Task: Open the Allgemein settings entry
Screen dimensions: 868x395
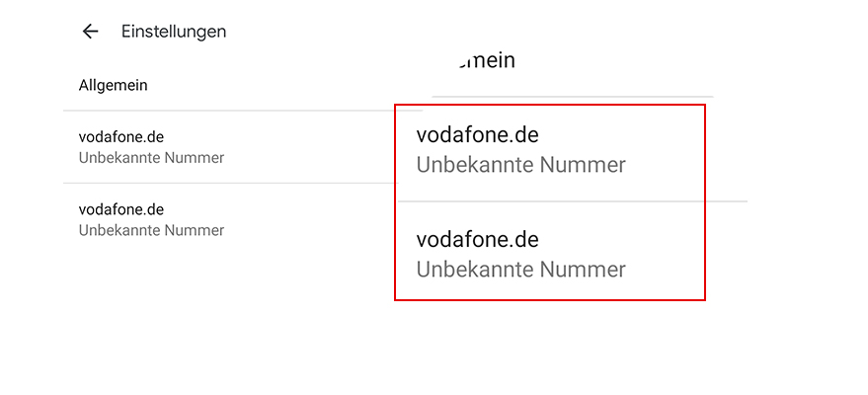Action: pyautogui.click(x=114, y=85)
